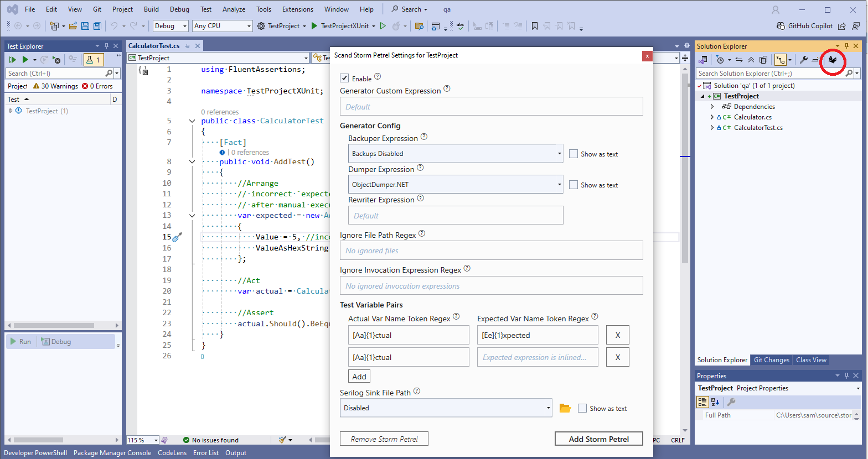
Task: Click Collapse All icon in Solution Explorer
Action: [751, 60]
